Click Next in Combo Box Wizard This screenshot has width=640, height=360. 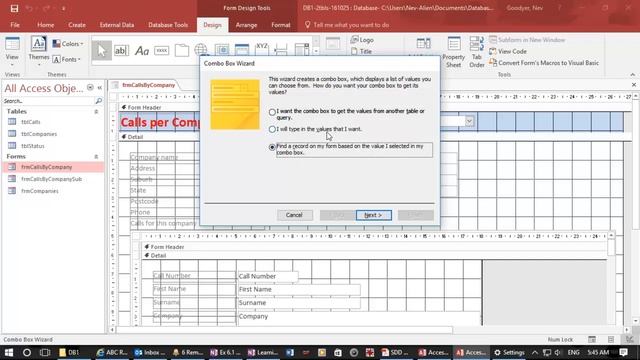(x=373, y=215)
